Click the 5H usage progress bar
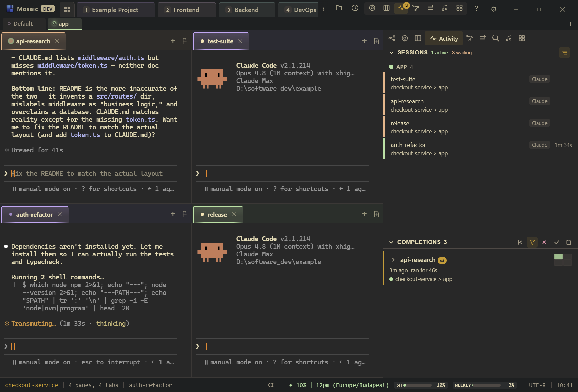578x392 pixels. [x=417, y=385]
